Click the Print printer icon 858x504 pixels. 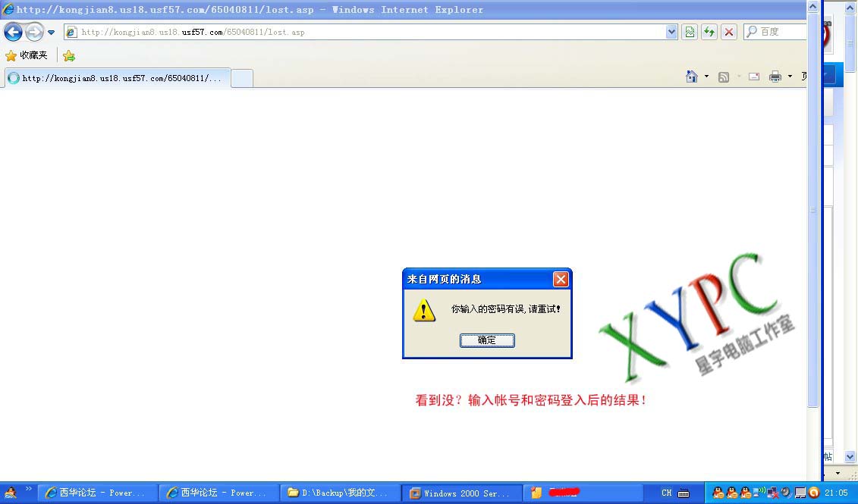point(775,77)
